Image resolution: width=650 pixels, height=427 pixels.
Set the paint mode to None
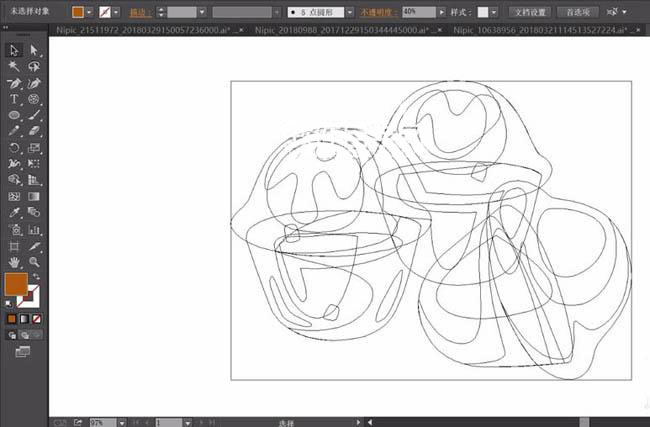[x=37, y=319]
